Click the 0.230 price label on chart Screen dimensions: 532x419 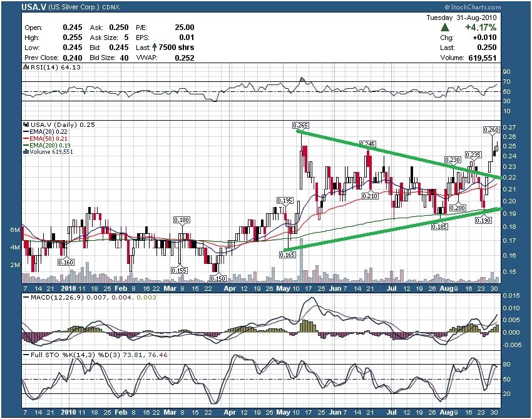click(453, 159)
